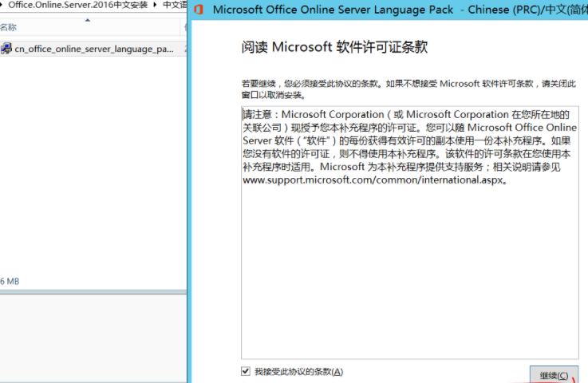Viewport: 588px width, 383px height.
Task: Open Office.Online.Server.2016中文安装 breadcrumb folder
Action: click(x=78, y=5)
